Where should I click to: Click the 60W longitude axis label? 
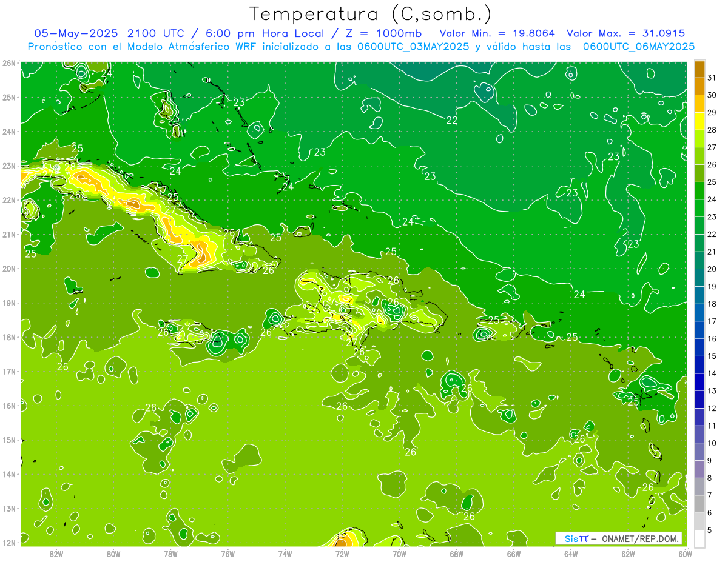(685, 554)
